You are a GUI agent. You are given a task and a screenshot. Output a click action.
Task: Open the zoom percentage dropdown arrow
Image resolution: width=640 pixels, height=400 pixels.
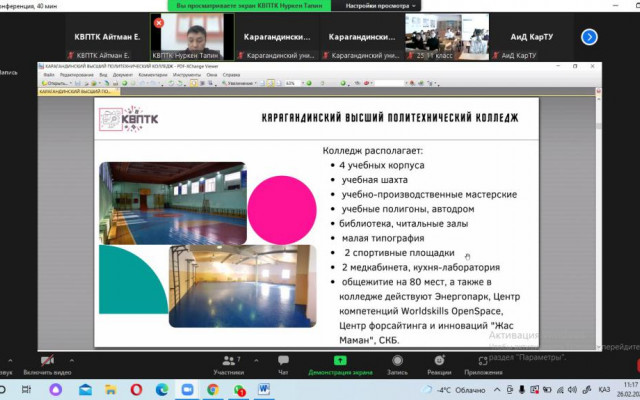[303, 83]
